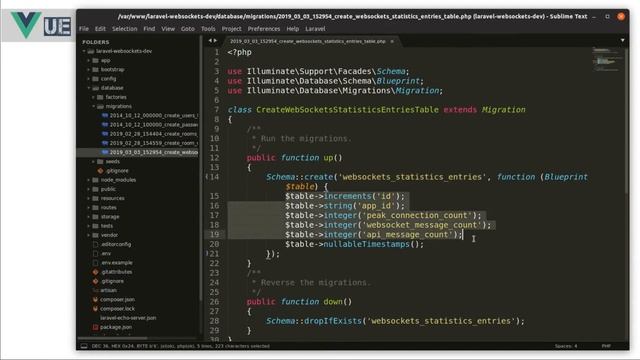The image size is (640, 360).
Task: Go to the previous tab arrow
Action: [x=210, y=41]
